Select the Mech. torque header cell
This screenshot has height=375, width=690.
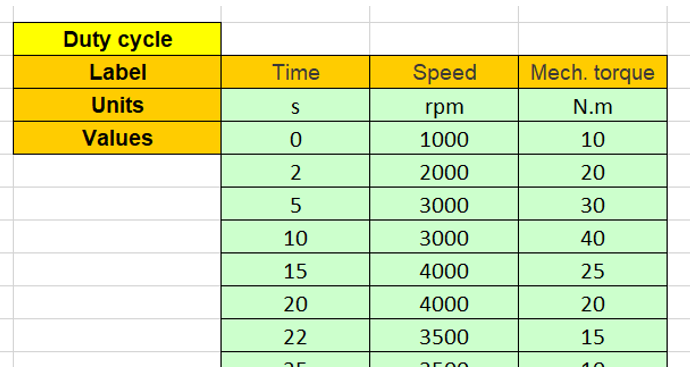click(593, 72)
